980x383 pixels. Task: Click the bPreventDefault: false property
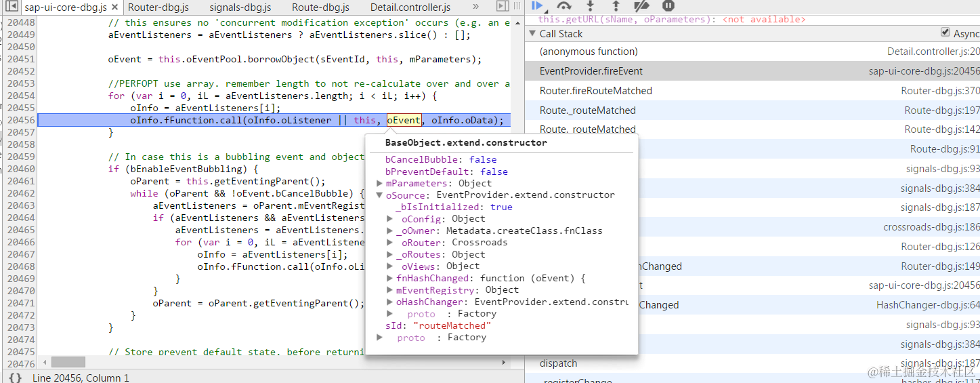[x=446, y=172]
